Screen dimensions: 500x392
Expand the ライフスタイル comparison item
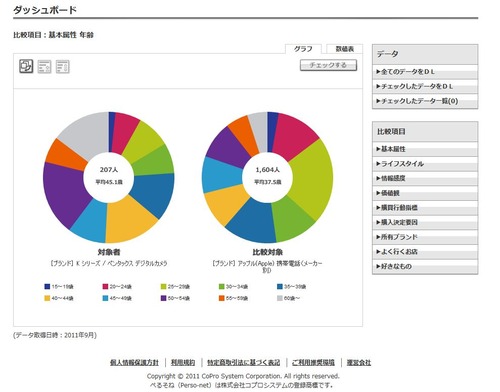pyautogui.click(x=425, y=164)
